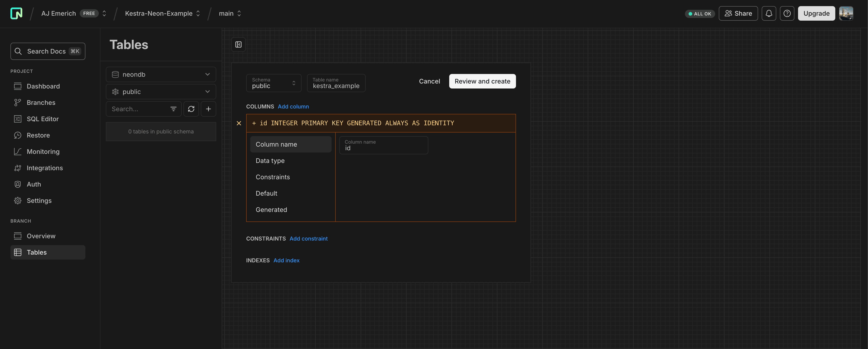The image size is (868, 349).
Task: Open the Schema selector in table form
Action: coord(273,83)
